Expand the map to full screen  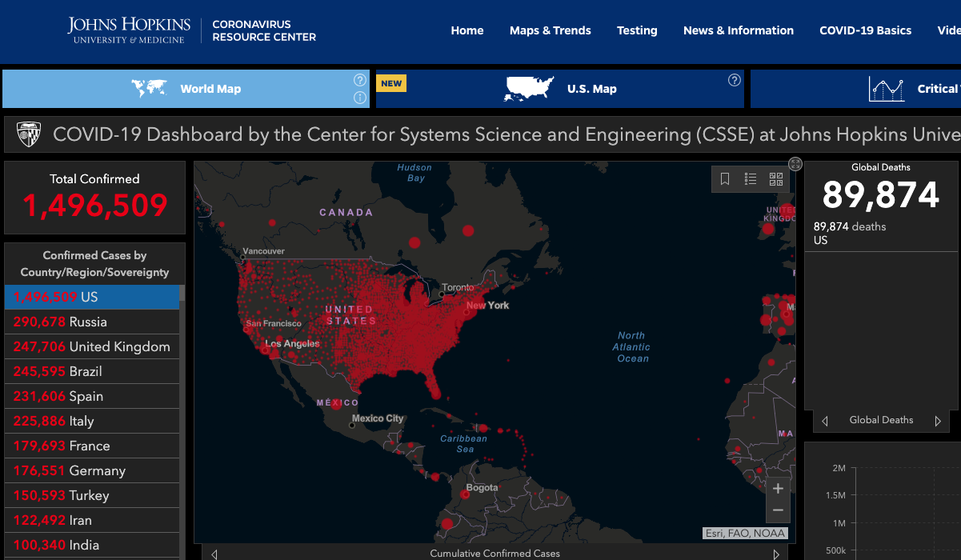point(795,164)
